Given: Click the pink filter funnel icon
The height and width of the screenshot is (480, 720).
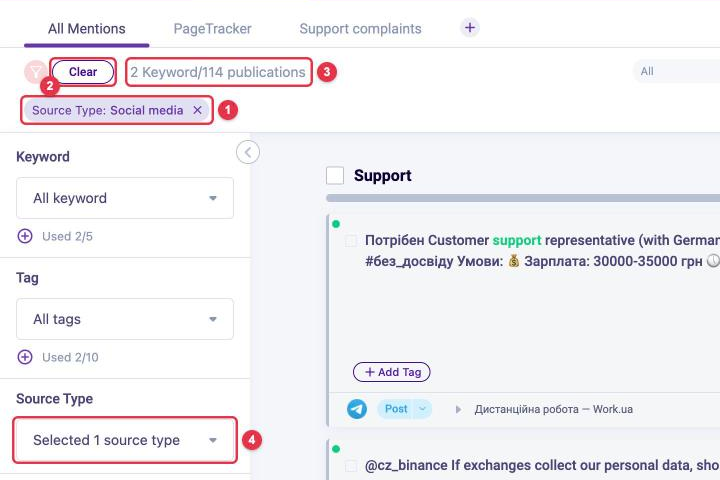Looking at the screenshot, I should pos(35,72).
